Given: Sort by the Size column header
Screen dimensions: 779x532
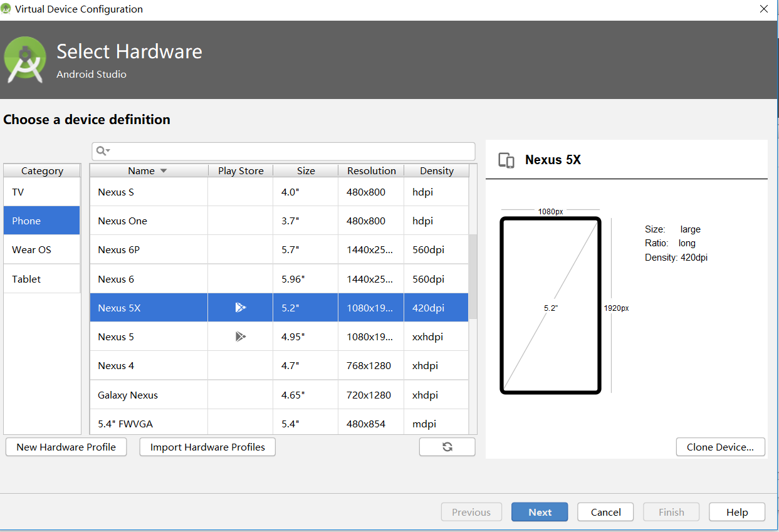Looking at the screenshot, I should [306, 170].
